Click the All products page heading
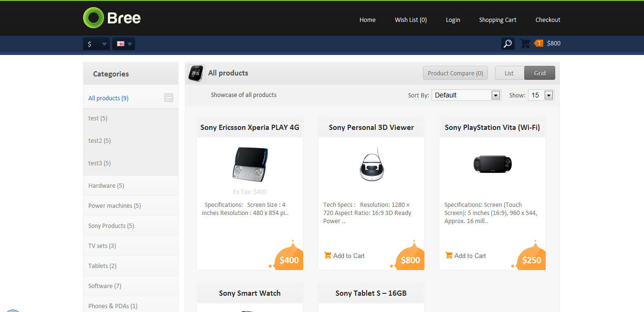644x312 pixels. pos(228,73)
